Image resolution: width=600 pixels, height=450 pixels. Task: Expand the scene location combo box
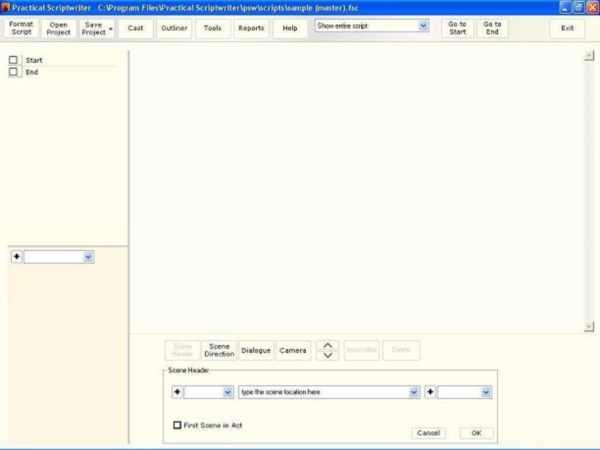[414, 392]
